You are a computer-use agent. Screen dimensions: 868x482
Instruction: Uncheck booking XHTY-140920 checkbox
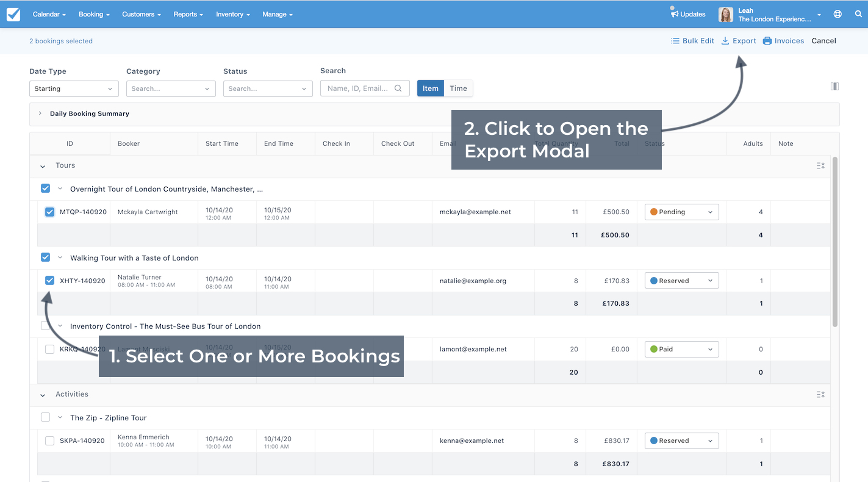tap(49, 281)
